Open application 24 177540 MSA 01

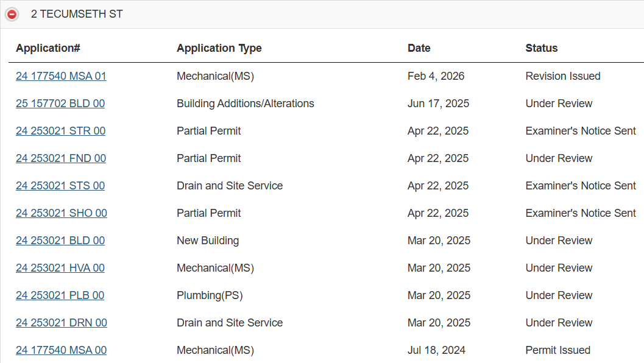click(x=61, y=76)
